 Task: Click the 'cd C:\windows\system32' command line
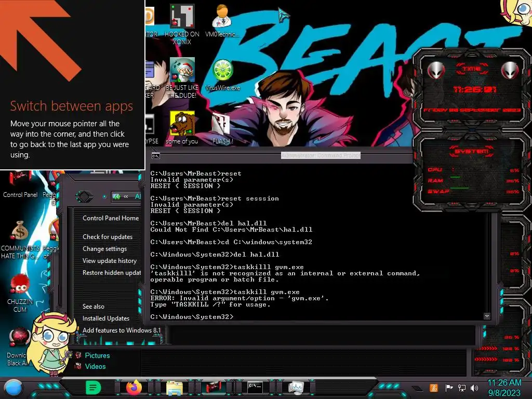(x=231, y=242)
